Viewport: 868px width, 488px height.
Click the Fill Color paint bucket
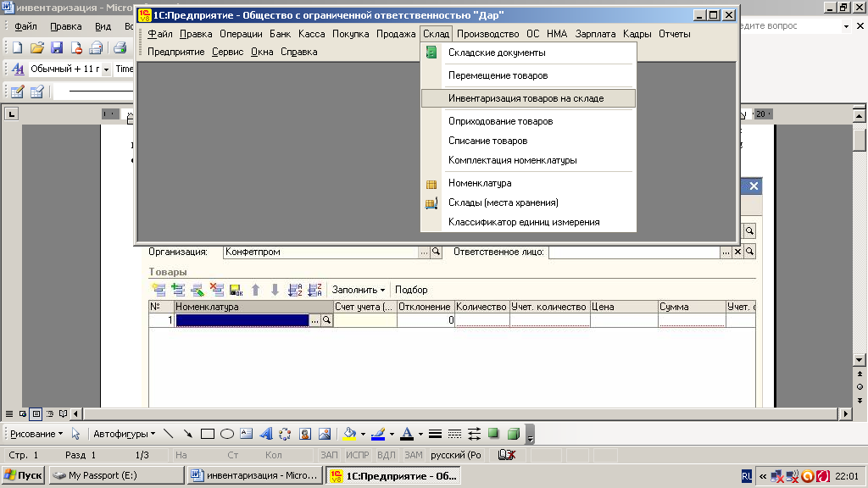point(350,434)
